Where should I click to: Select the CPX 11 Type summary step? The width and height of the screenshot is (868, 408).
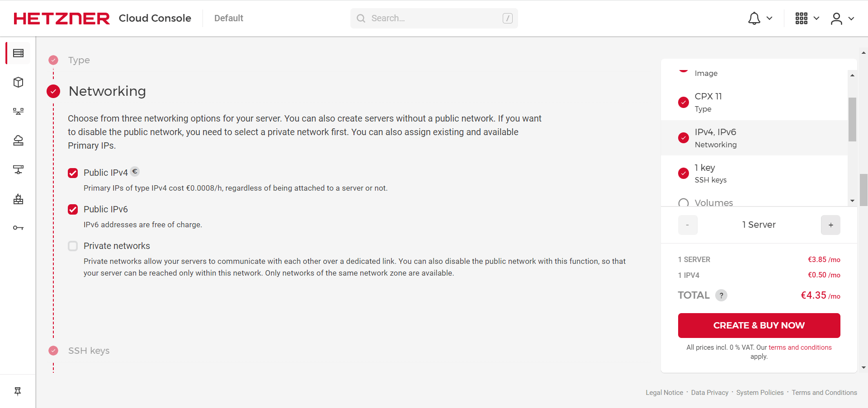(708, 102)
